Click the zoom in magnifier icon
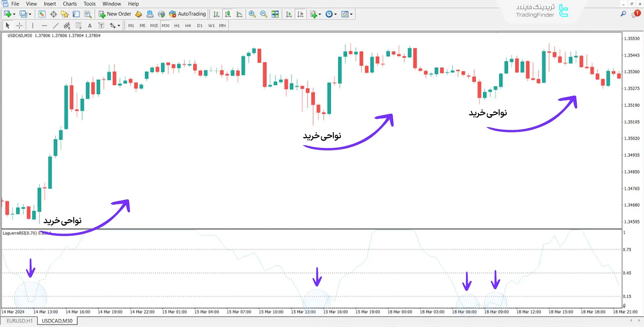The width and height of the screenshot is (644, 327). tap(252, 14)
